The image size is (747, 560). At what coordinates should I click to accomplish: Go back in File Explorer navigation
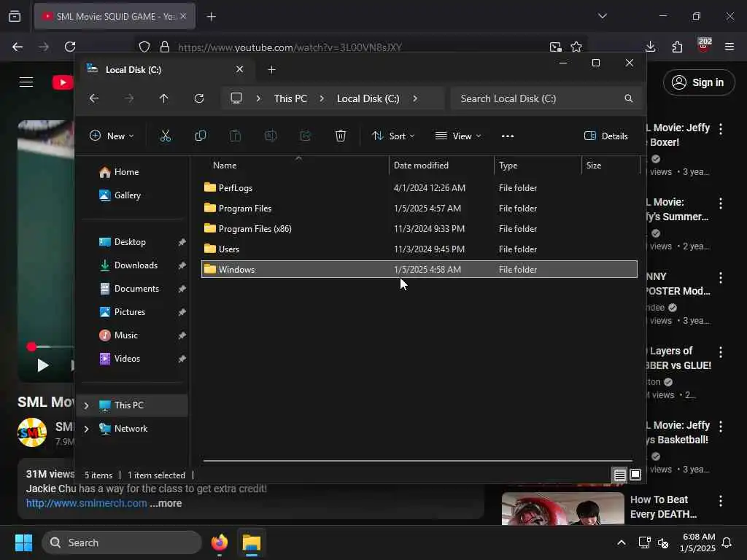(94, 98)
